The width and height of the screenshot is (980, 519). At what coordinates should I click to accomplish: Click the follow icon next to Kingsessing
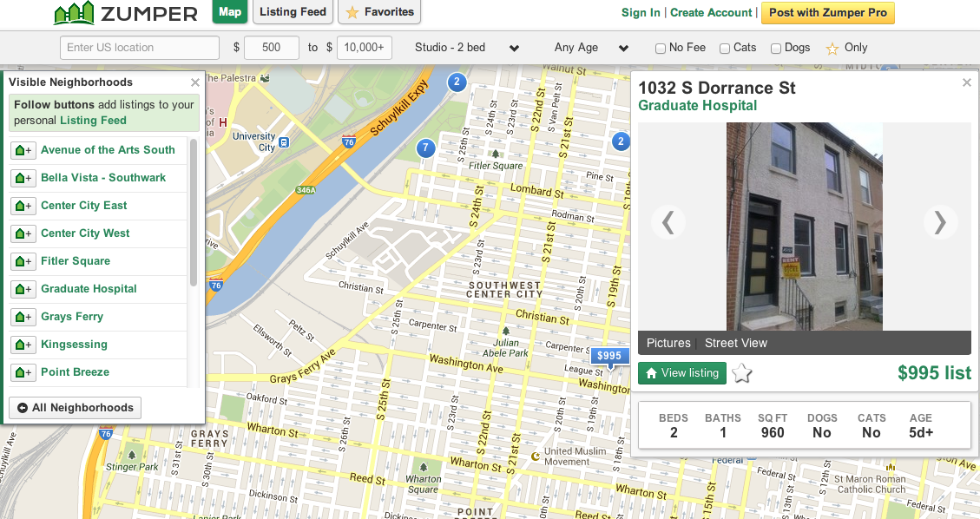[23, 345]
